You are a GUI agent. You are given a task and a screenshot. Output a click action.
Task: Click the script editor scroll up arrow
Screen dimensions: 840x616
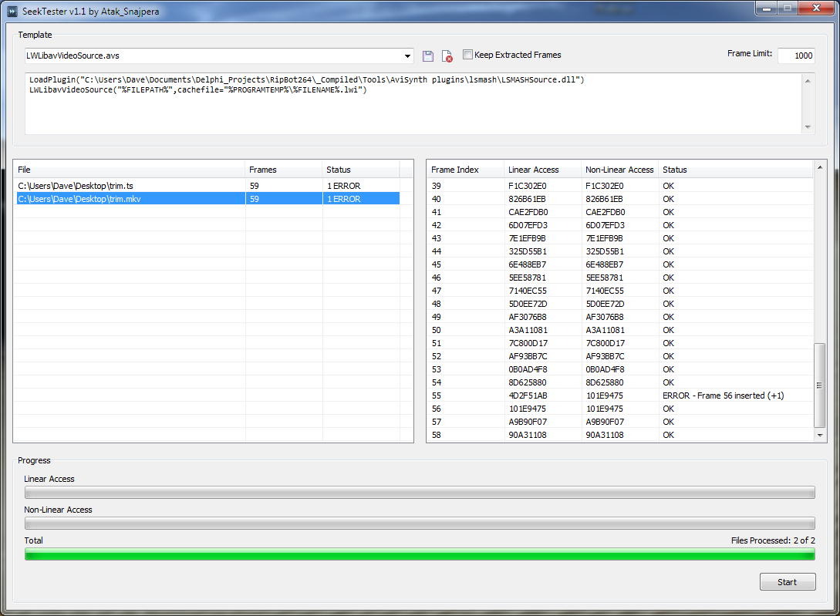pyautogui.click(x=808, y=81)
